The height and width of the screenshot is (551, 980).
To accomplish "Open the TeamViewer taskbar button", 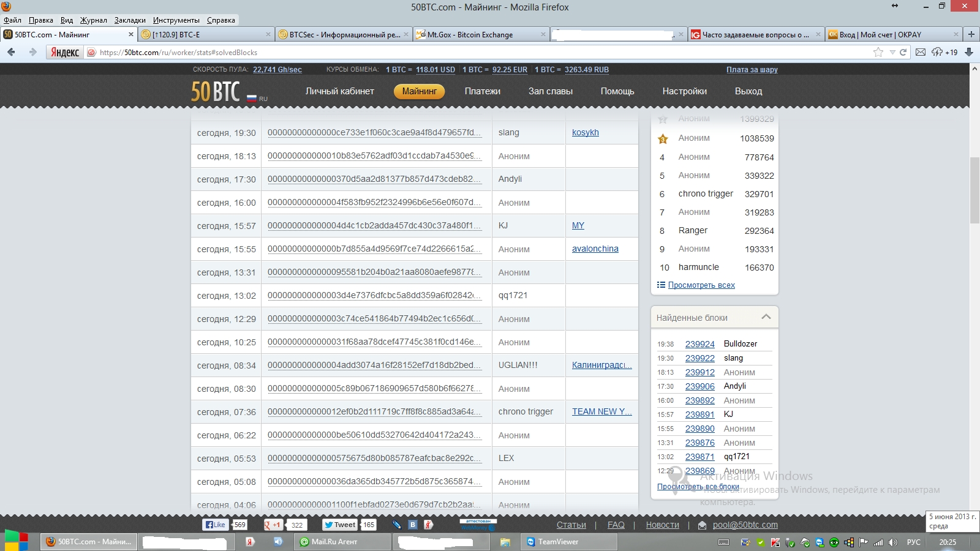I will click(569, 542).
